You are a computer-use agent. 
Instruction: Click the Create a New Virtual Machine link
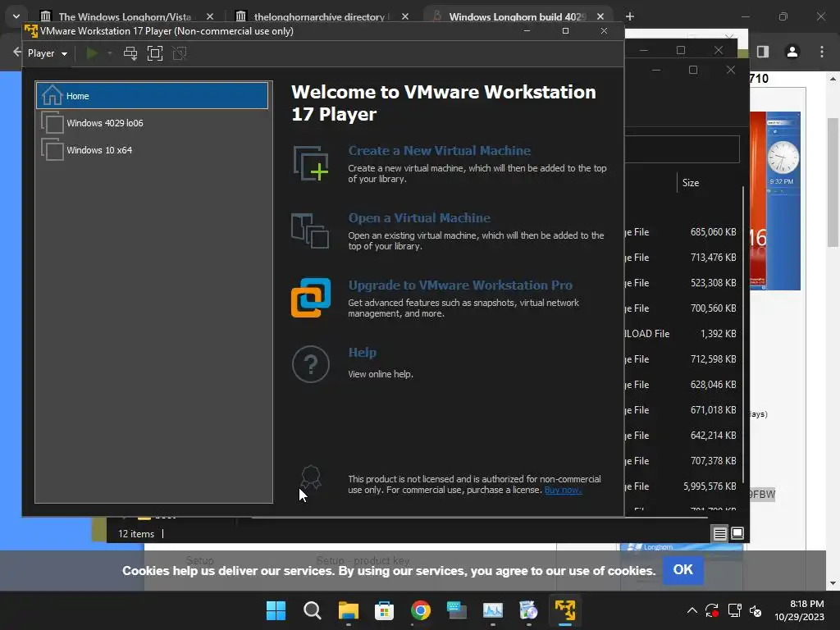pyautogui.click(x=440, y=151)
